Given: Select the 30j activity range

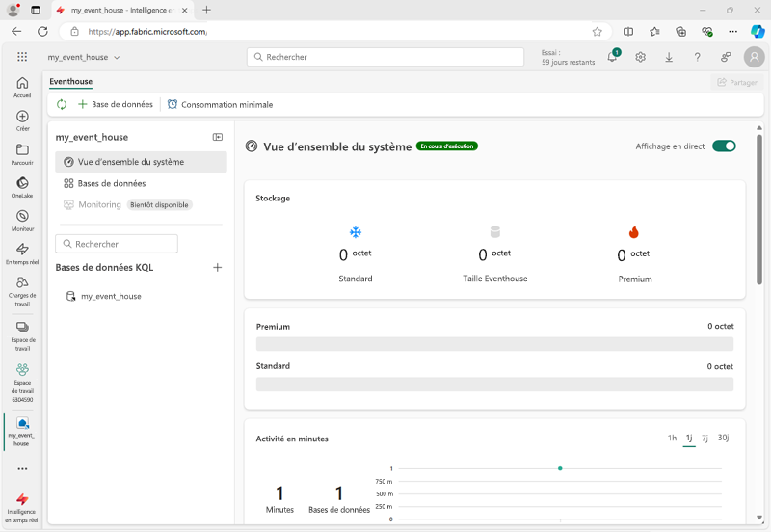Looking at the screenshot, I should coord(724,438).
